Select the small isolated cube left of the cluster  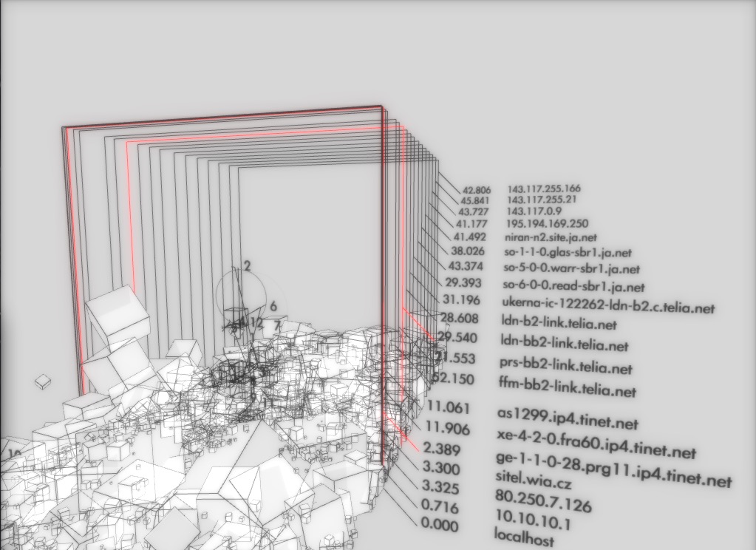tap(43, 381)
